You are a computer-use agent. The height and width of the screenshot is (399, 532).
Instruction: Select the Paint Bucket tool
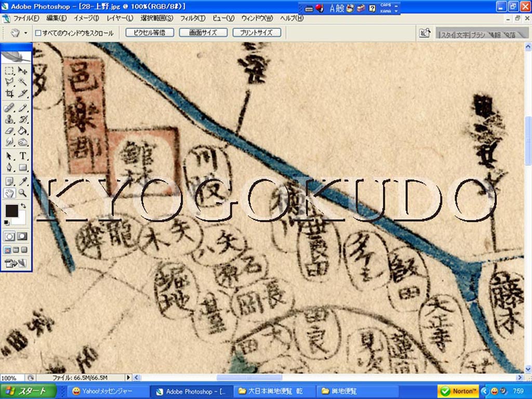[x=23, y=130]
